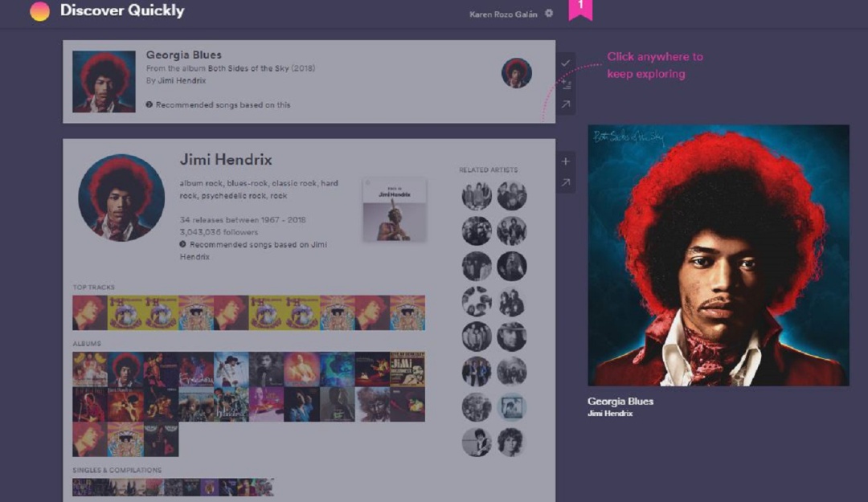
Task: Click the ALBUMS section heading
Action: [87, 344]
